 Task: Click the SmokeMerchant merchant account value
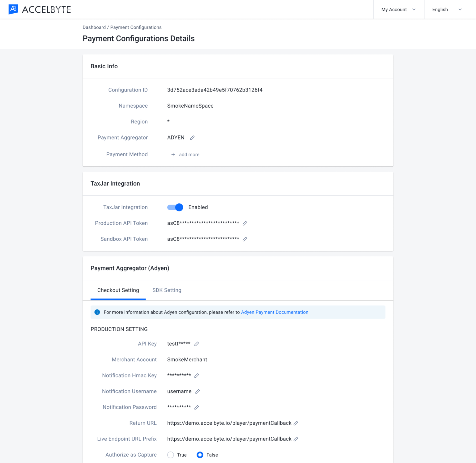(x=187, y=359)
